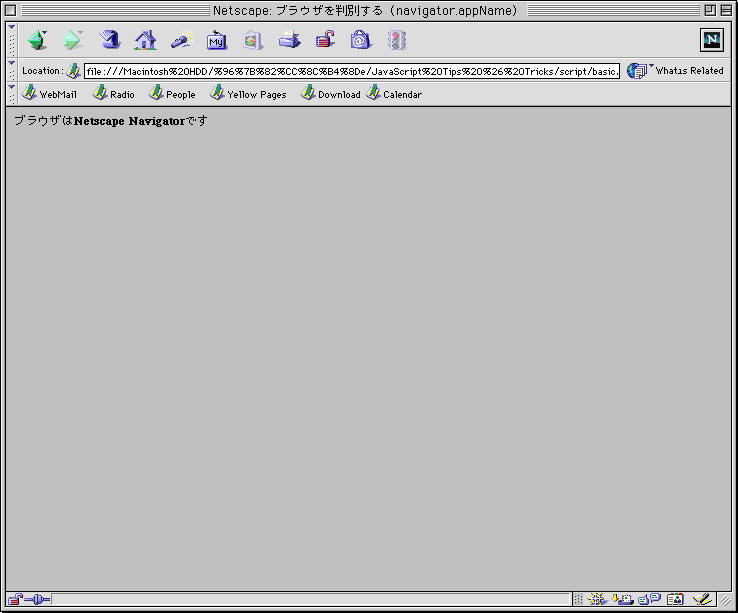Click inside the Location URL field
This screenshot has width=738, height=613.
352,71
